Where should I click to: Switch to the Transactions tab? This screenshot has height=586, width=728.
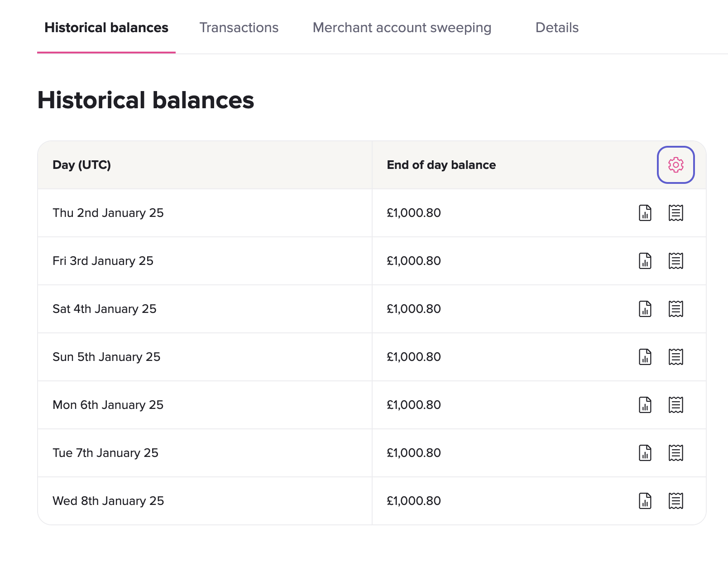(x=239, y=28)
